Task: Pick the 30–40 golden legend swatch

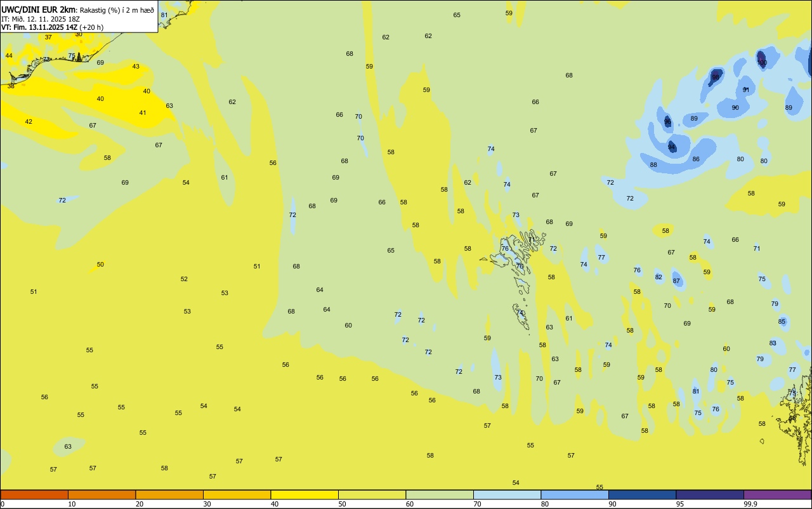Action: click(x=237, y=494)
